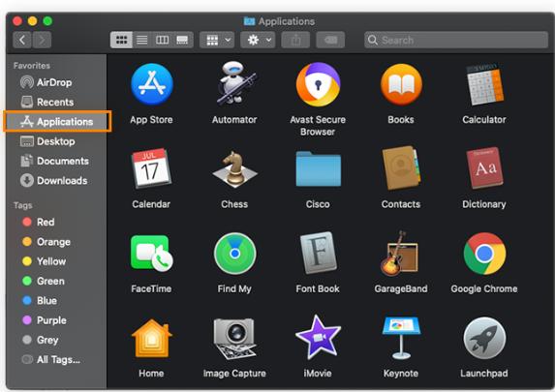Open Launchpad
Image resolution: width=555 pixels, height=392 pixels.
pos(484,338)
